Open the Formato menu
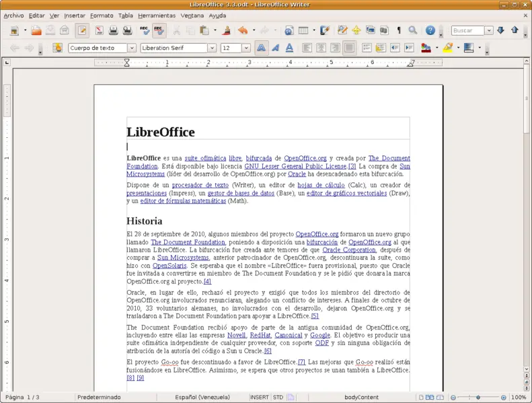Image resolution: width=532 pixels, height=403 pixels. pyautogui.click(x=102, y=15)
